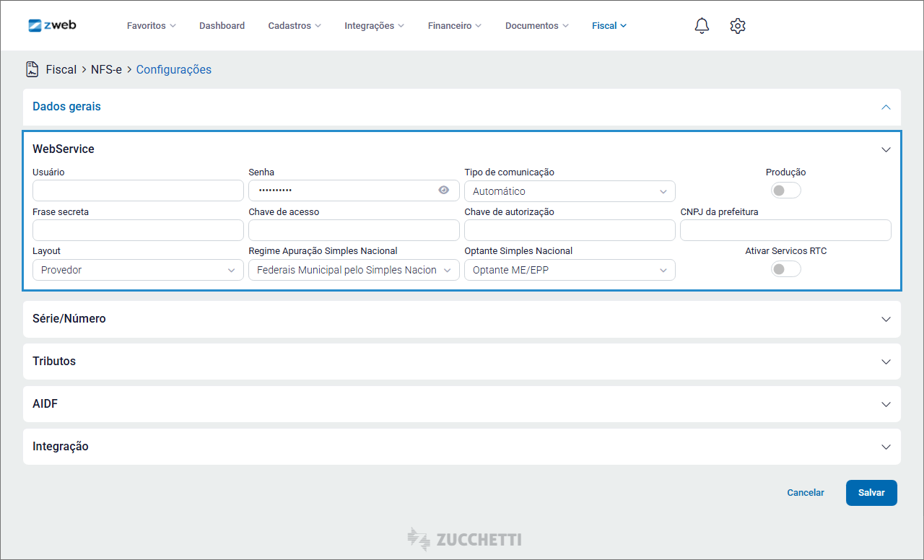Expand the Tributos section
Image resolution: width=924 pixels, height=560 pixels.
tap(886, 362)
